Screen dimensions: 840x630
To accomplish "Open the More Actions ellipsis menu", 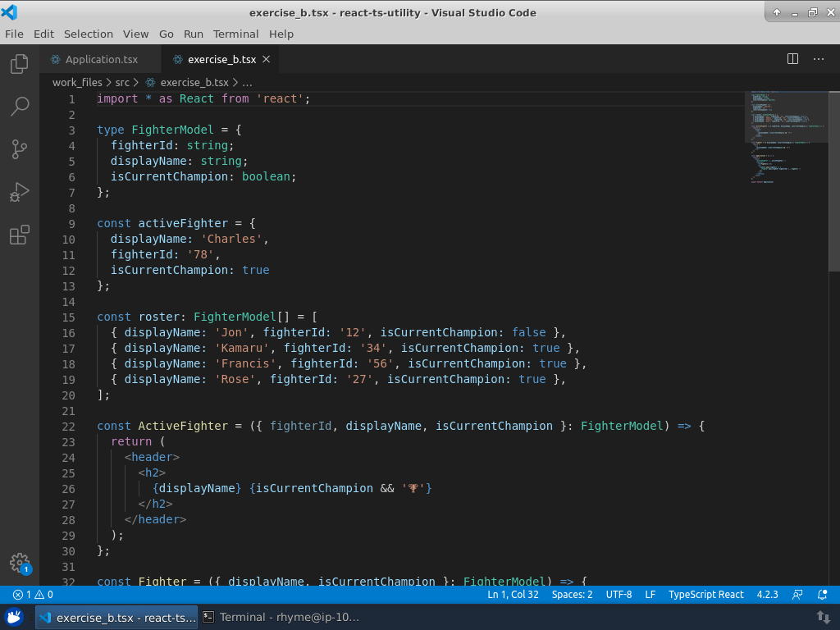I will coord(819,59).
